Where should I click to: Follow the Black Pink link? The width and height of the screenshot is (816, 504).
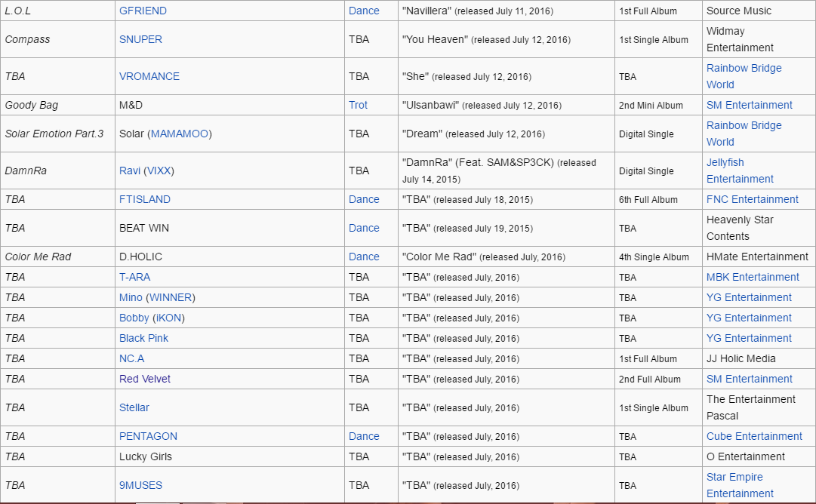click(143, 337)
